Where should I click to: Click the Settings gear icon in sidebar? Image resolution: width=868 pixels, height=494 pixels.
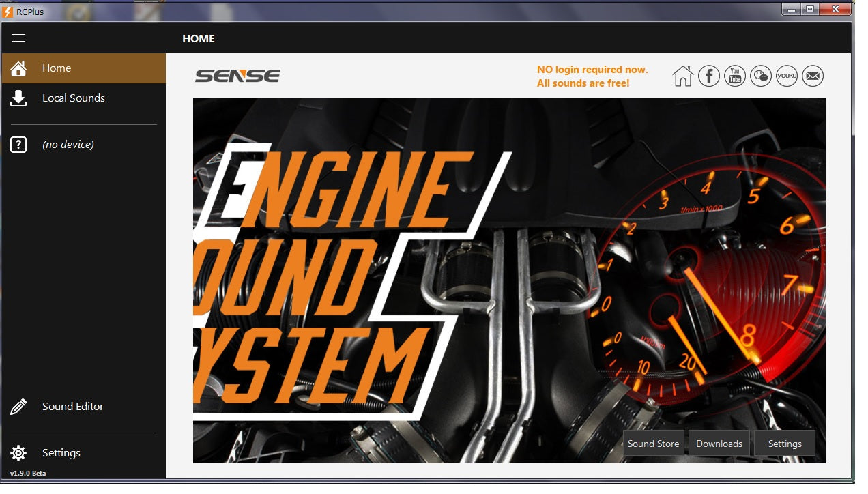[x=18, y=453]
